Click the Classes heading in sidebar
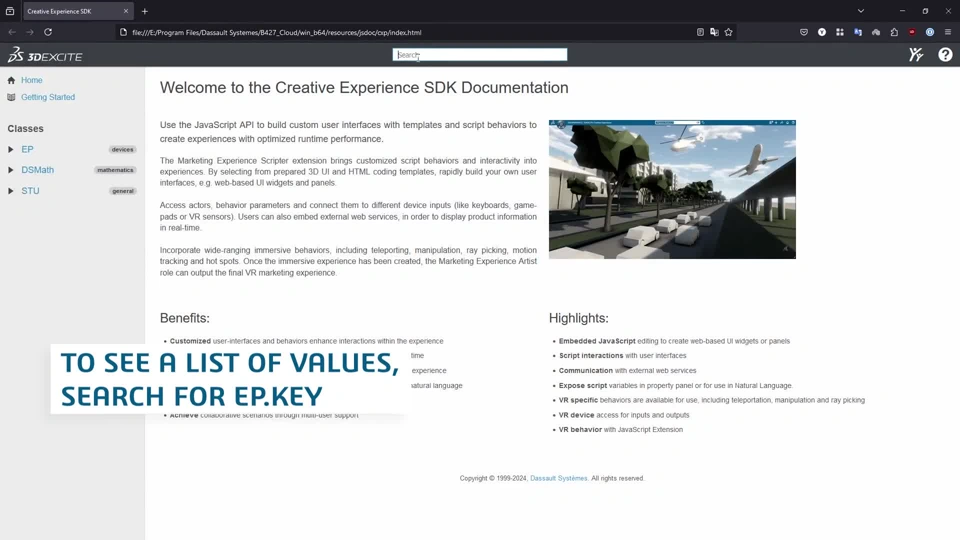Viewport: 960px width, 540px height. coord(26,129)
